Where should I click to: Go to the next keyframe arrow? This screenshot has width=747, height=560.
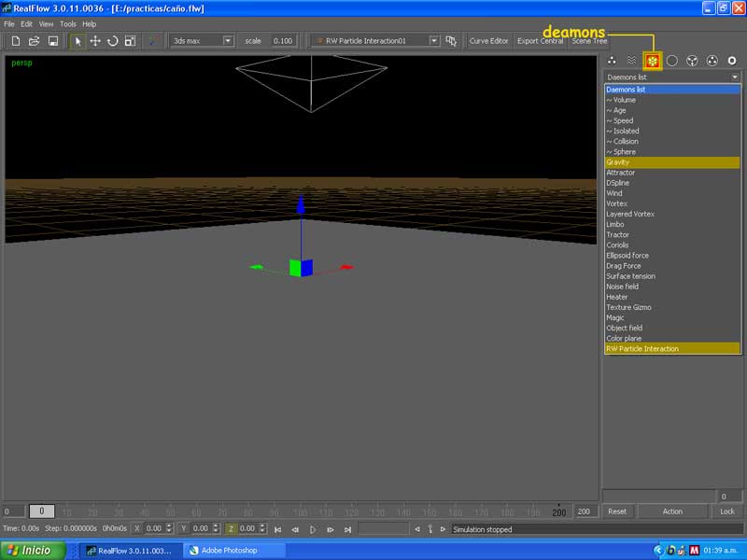coord(443,529)
